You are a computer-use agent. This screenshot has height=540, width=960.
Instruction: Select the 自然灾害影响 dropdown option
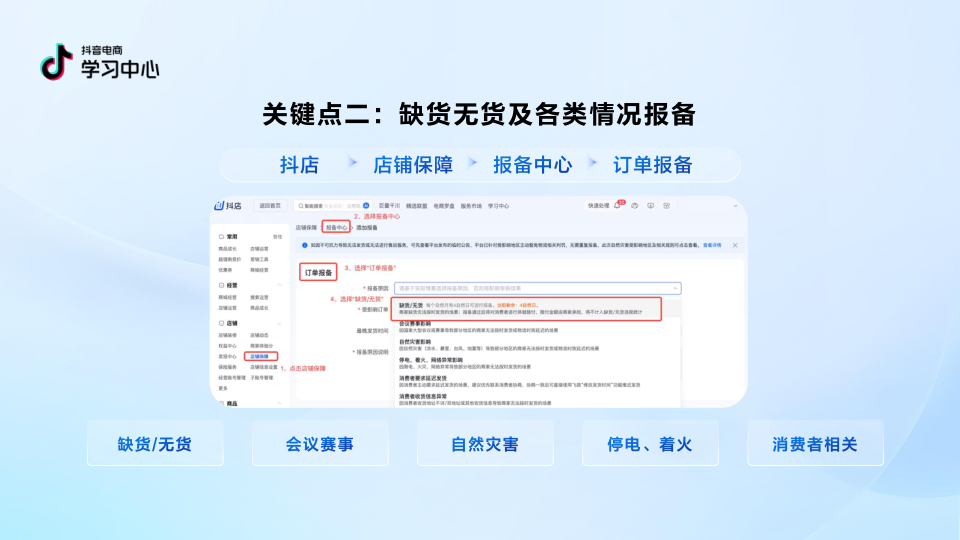[538, 345]
